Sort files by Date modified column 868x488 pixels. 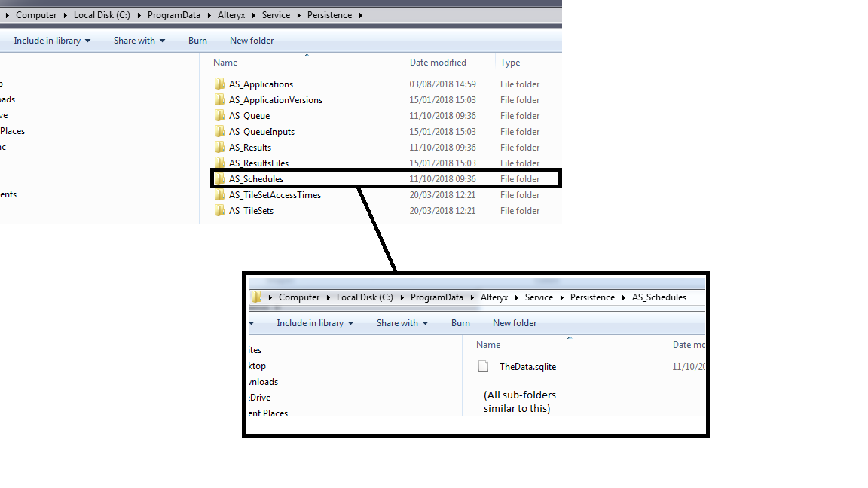pyautogui.click(x=439, y=62)
